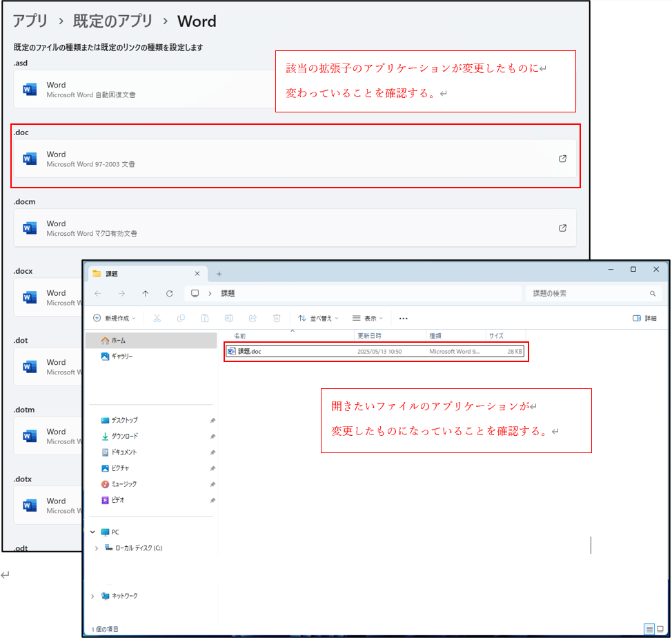The image size is (672, 640).
Task: Toggle the 詳細 details pane
Action: [x=644, y=318]
